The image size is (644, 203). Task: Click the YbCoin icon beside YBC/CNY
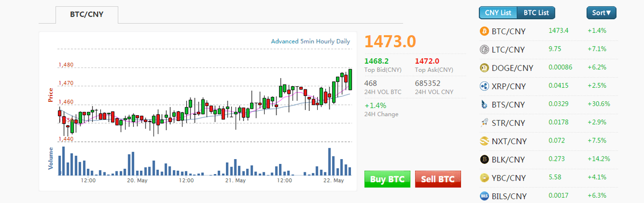[x=484, y=177]
